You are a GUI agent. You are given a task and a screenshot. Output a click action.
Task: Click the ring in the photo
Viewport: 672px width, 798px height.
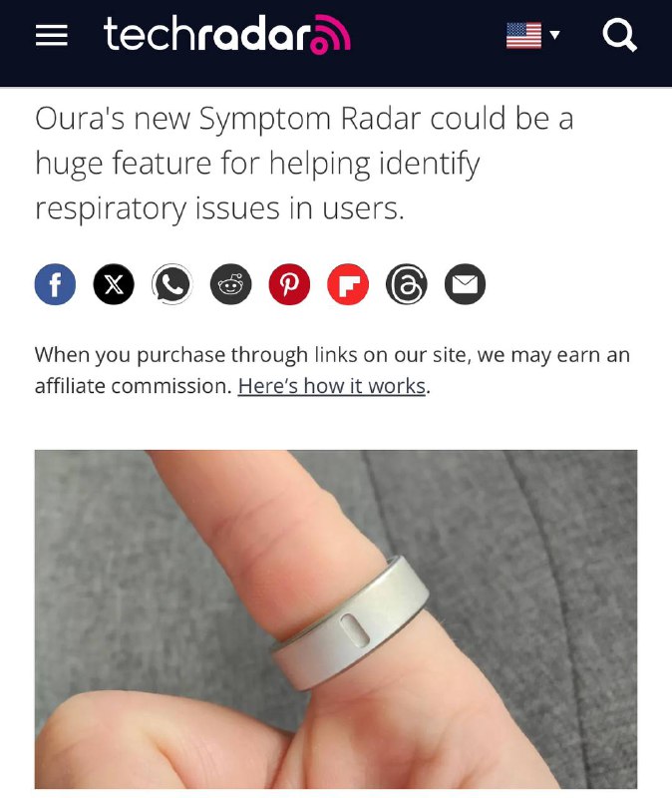click(x=351, y=622)
